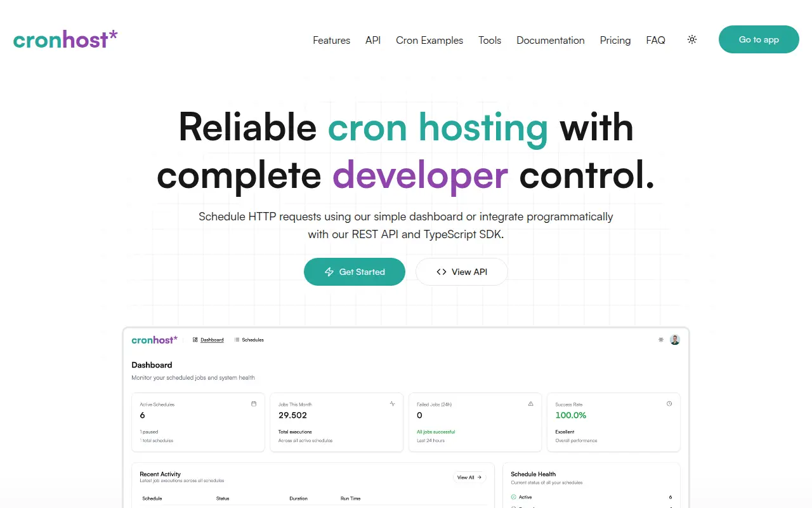Click the Schedule Health heading

point(533,474)
